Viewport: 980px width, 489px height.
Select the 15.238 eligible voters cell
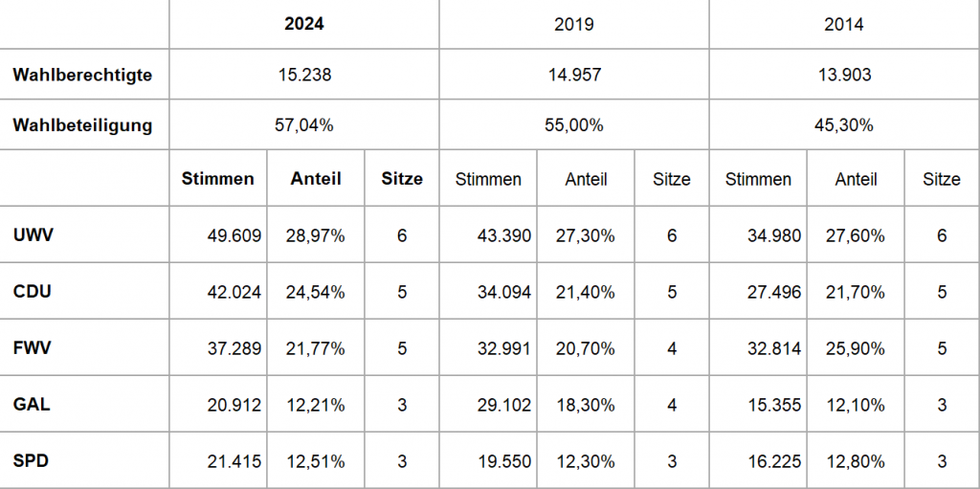[304, 75]
